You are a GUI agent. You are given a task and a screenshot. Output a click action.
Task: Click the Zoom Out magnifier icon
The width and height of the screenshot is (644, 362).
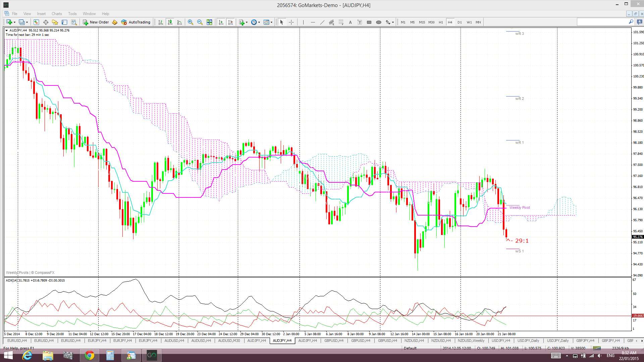click(200, 22)
